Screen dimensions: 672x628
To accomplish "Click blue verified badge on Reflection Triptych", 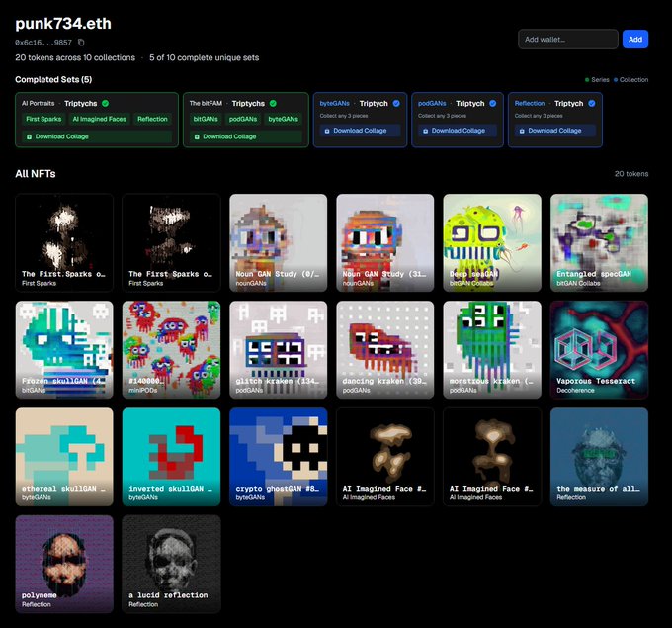I will [x=592, y=103].
